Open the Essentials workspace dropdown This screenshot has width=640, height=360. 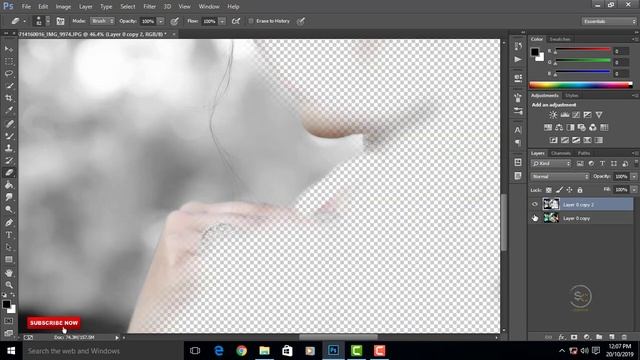(x=609, y=21)
